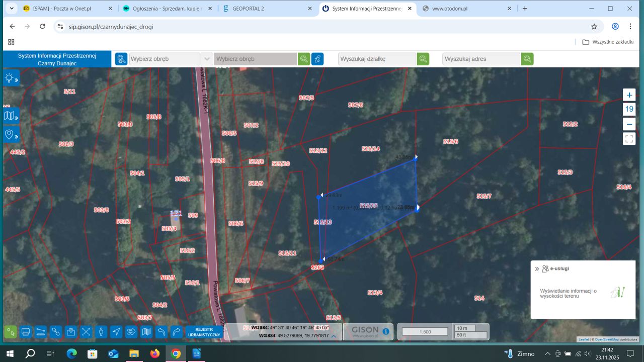Expand the map layers side panel

[11, 117]
